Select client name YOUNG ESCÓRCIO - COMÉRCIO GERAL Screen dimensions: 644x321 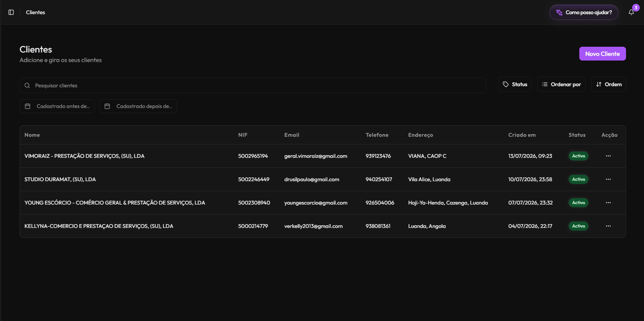[x=115, y=203]
